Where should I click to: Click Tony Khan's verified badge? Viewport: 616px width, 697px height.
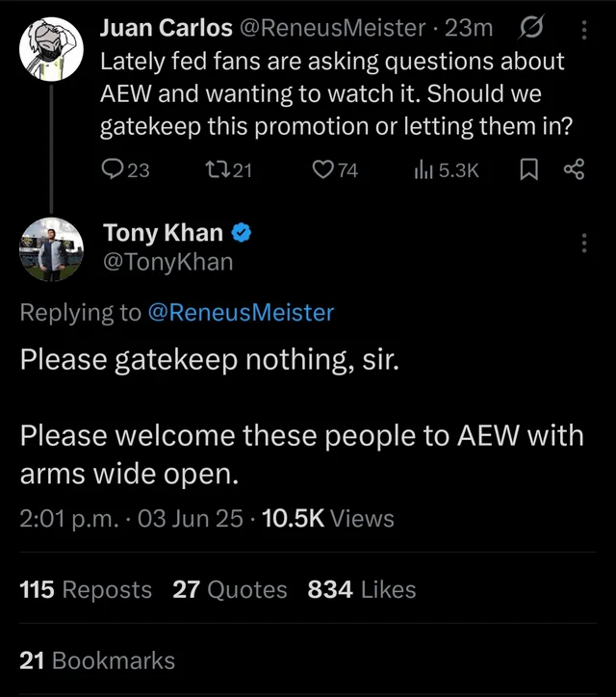244,233
